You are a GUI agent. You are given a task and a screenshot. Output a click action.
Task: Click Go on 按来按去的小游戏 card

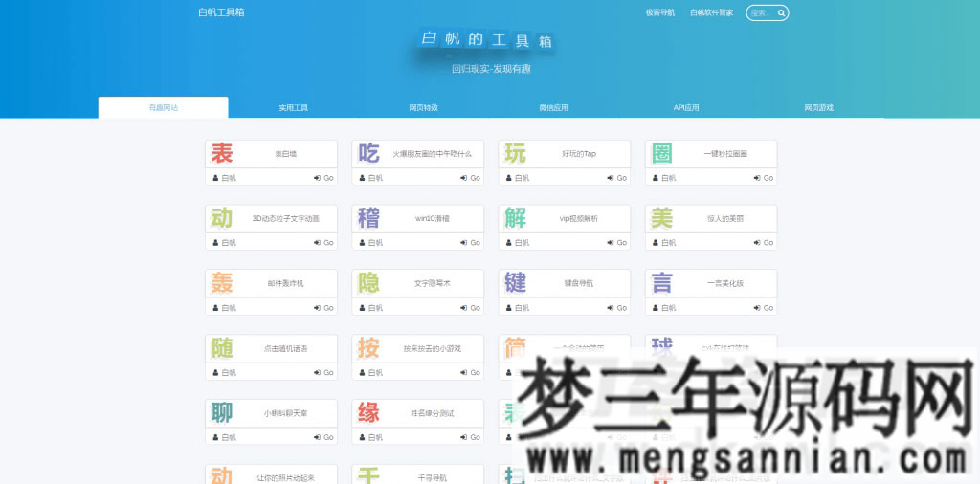pos(471,373)
